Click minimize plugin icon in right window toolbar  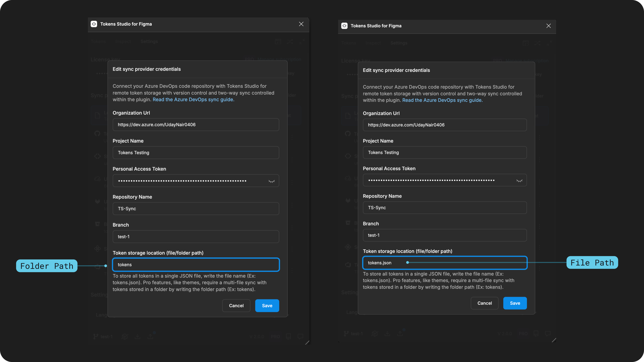pos(549,43)
